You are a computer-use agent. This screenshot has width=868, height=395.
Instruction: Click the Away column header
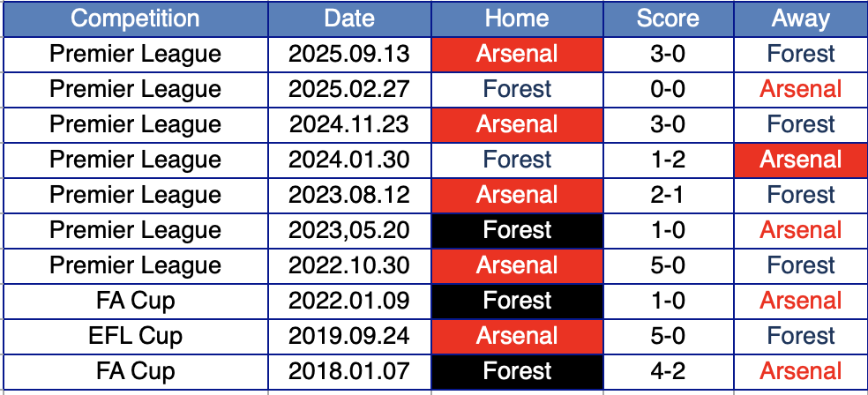point(800,19)
